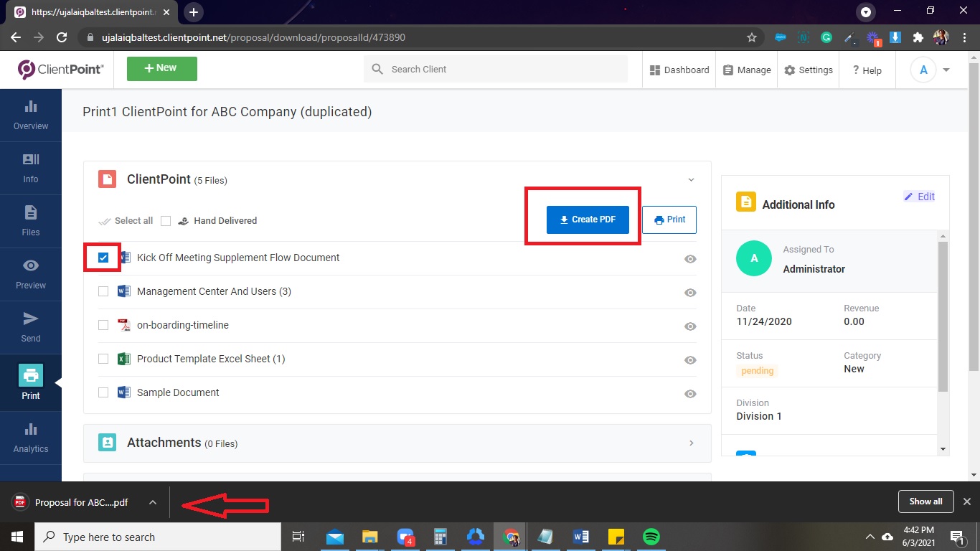This screenshot has width=980, height=551.
Task: Click Show all downloads
Action: pos(925,501)
